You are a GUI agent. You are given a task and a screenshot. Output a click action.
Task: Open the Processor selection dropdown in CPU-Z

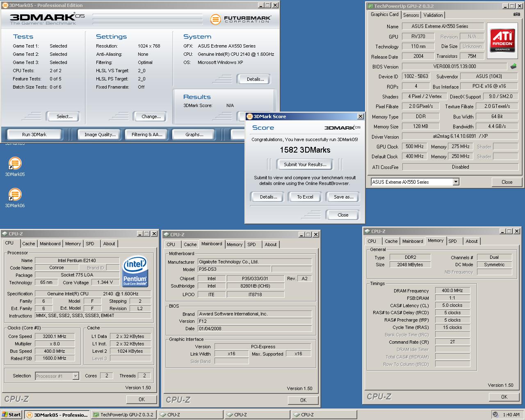tap(75, 376)
